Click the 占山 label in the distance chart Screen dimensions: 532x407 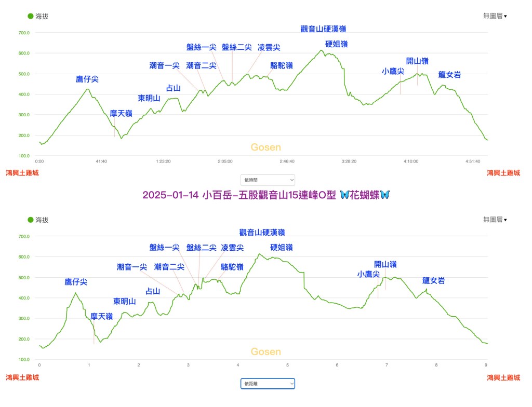[153, 292]
